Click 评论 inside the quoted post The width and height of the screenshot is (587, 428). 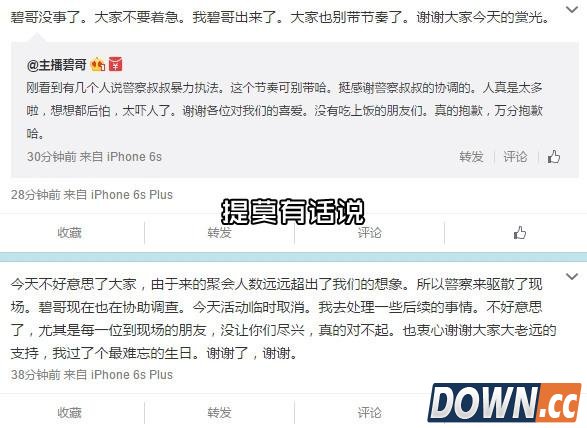click(x=515, y=157)
